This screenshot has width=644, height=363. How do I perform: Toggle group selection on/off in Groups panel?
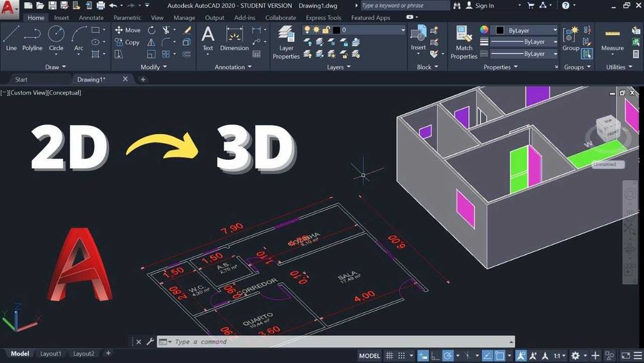coord(587,54)
